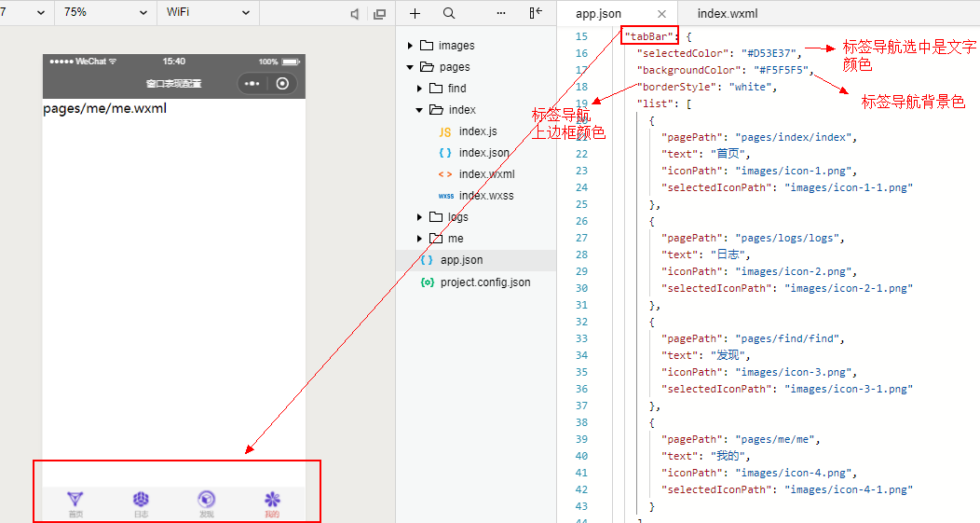
Task: Click the wxss icon beside index.wxss
Action: coord(445,196)
